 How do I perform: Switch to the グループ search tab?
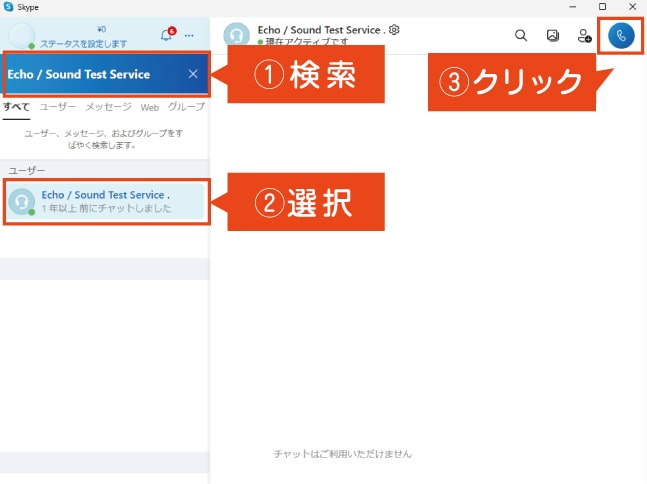[x=186, y=107]
